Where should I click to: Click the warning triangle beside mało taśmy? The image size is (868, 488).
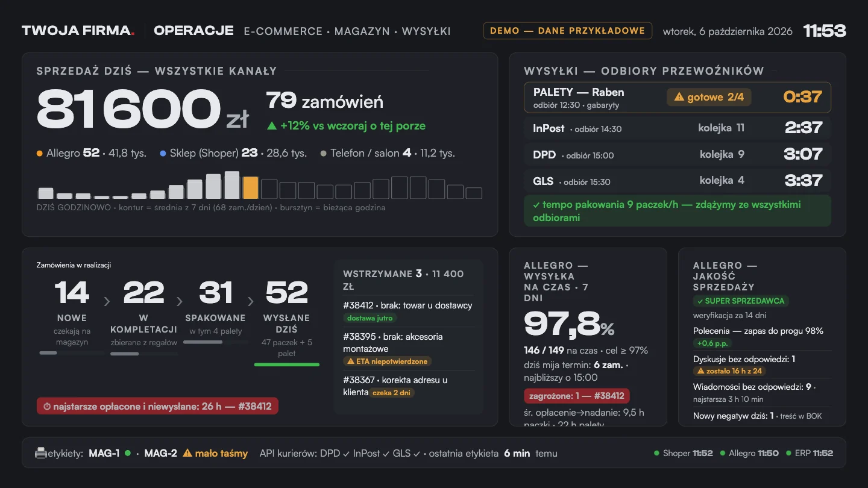pyautogui.click(x=187, y=453)
